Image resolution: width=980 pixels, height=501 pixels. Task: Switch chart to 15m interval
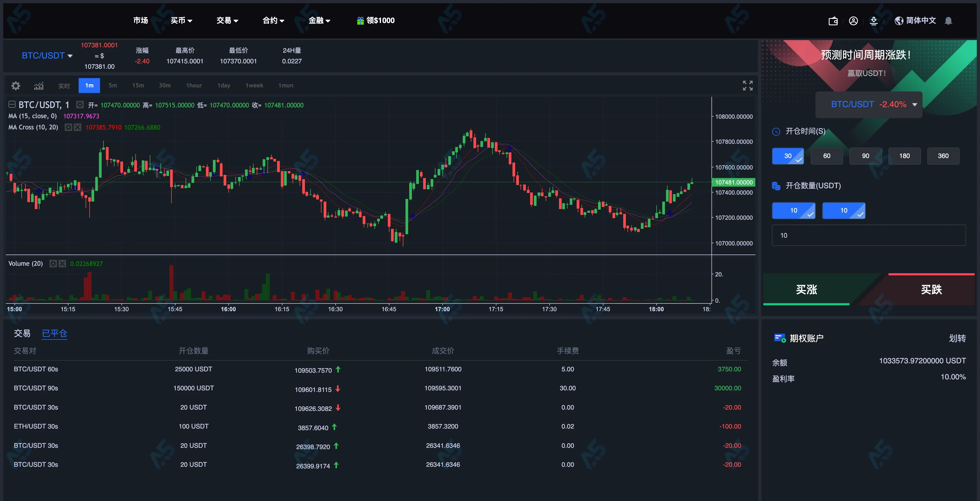(x=138, y=86)
